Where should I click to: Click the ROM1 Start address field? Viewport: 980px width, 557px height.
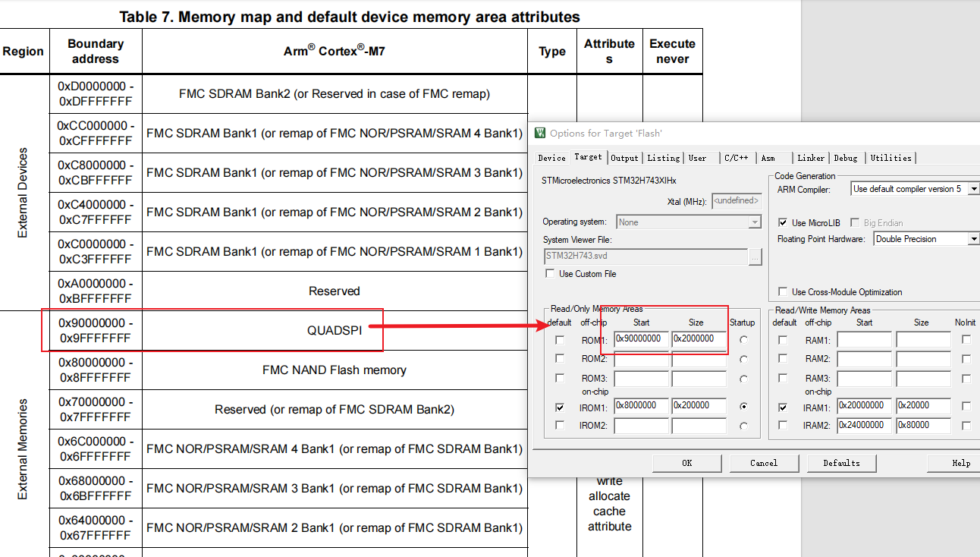pyautogui.click(x=641, y=339)
